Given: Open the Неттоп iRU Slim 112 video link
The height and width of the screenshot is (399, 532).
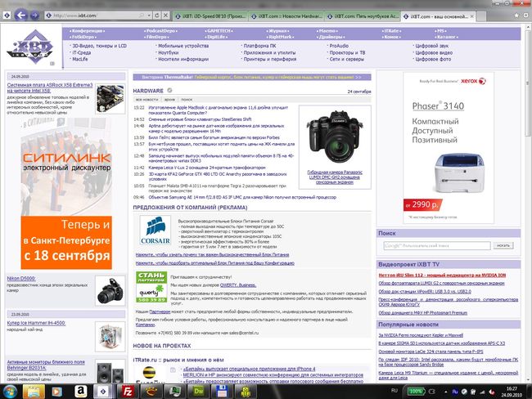Looking at the screenshot, I should click(442, 276).
